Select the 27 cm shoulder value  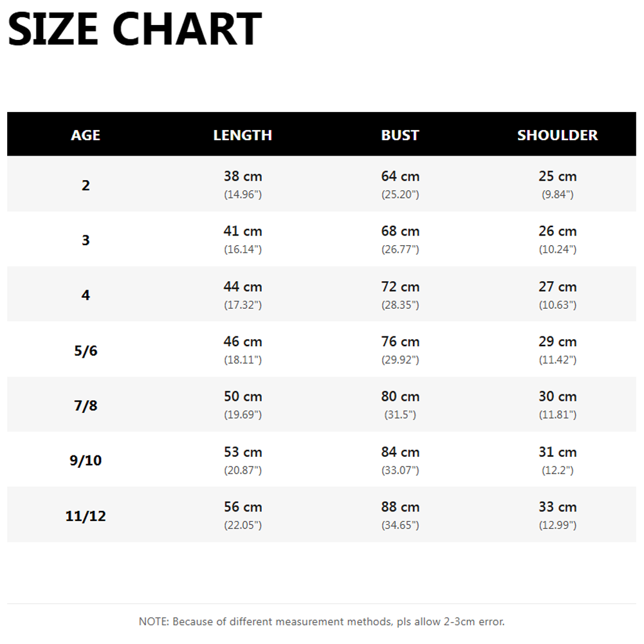click(x=557, y=286)
